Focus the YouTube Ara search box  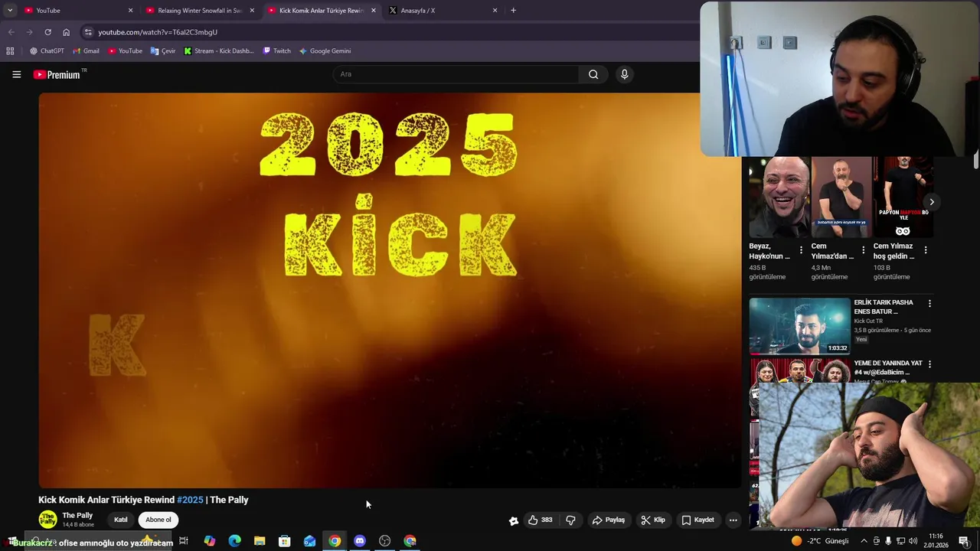click(x=456, y=74)
